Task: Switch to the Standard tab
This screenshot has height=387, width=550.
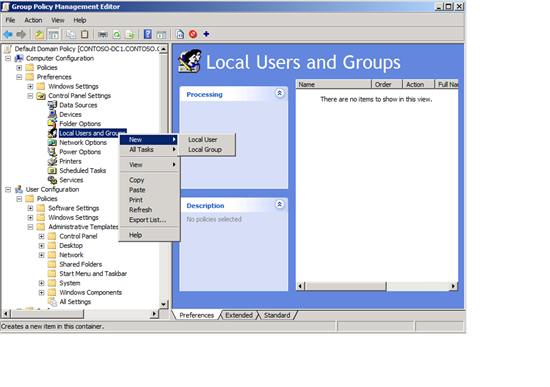Action: pos(277,315)
